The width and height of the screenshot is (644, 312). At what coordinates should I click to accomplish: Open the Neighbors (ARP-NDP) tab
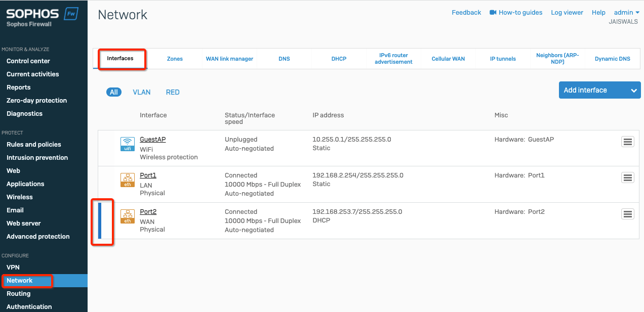coord(557,59)
